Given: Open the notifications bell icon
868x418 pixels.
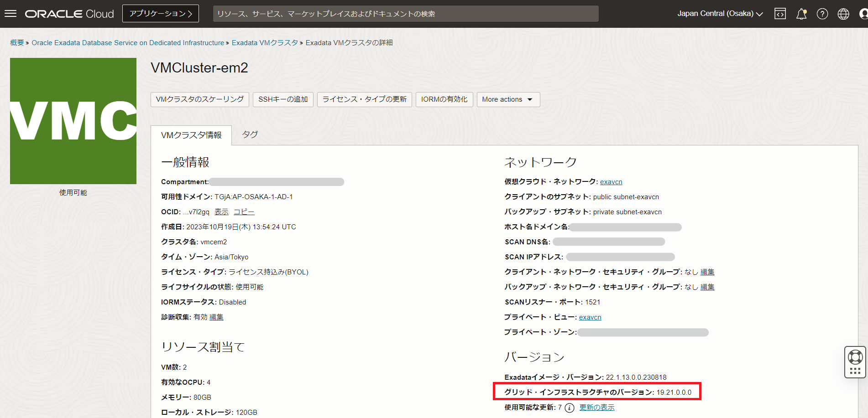Looking at the screenshot, I should [x=801, y=14].
